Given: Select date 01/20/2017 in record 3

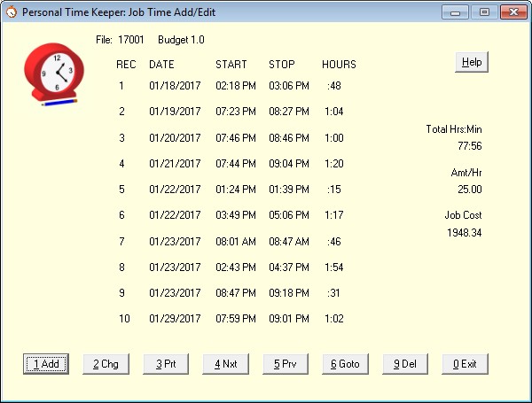Looking at the screenshot, I should tap(175, 138).
